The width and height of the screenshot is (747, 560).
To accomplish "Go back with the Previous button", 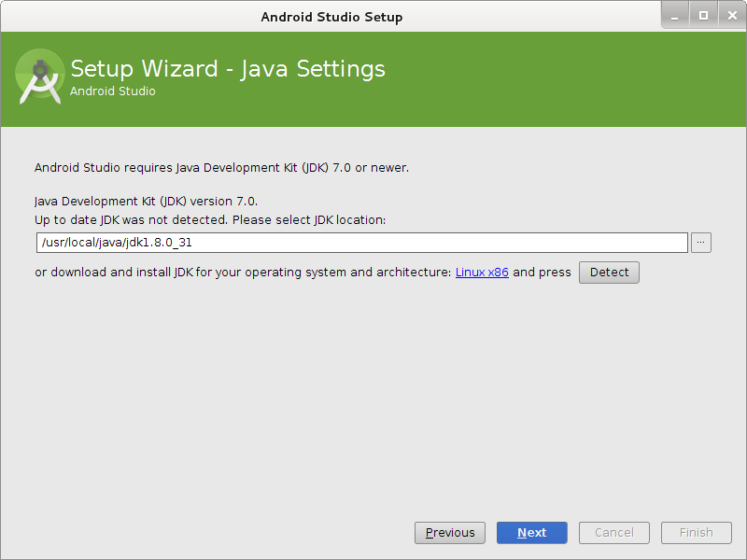I will coord(450,532).
